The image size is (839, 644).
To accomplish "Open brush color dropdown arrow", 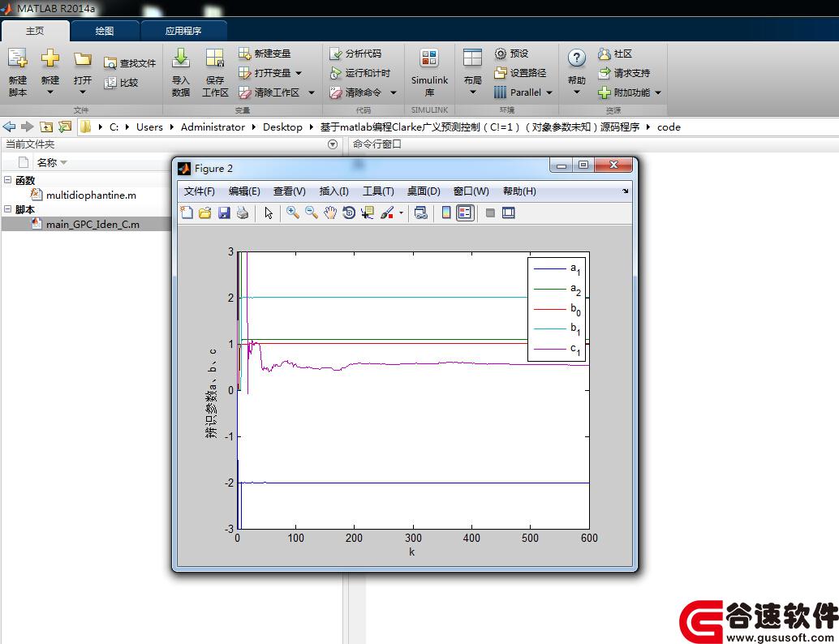I will tap(401, 213).
